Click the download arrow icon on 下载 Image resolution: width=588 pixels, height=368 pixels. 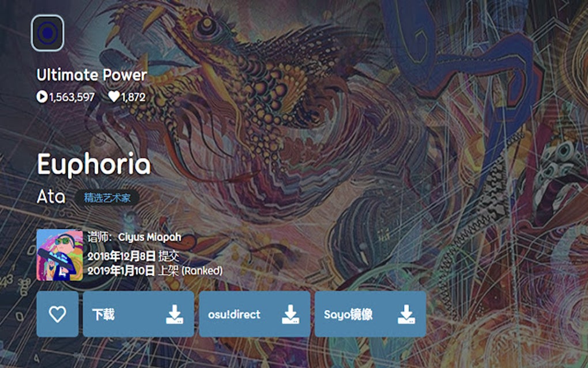[x=174, y=314]
